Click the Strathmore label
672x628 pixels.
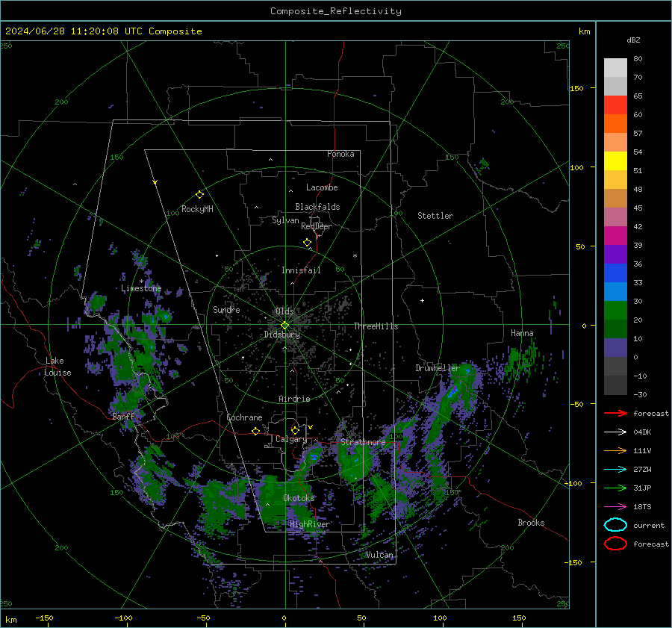click(363, 442)
